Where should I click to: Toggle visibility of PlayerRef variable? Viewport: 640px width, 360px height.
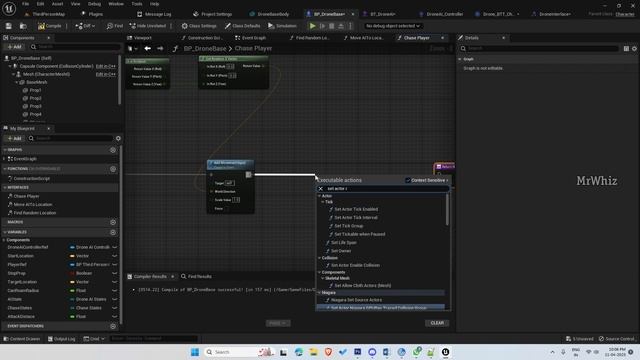click(115, 264)
